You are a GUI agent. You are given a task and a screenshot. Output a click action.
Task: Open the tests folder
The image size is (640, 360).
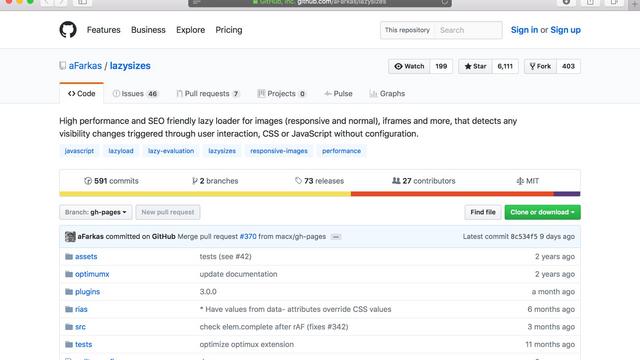tap(84, 344)
